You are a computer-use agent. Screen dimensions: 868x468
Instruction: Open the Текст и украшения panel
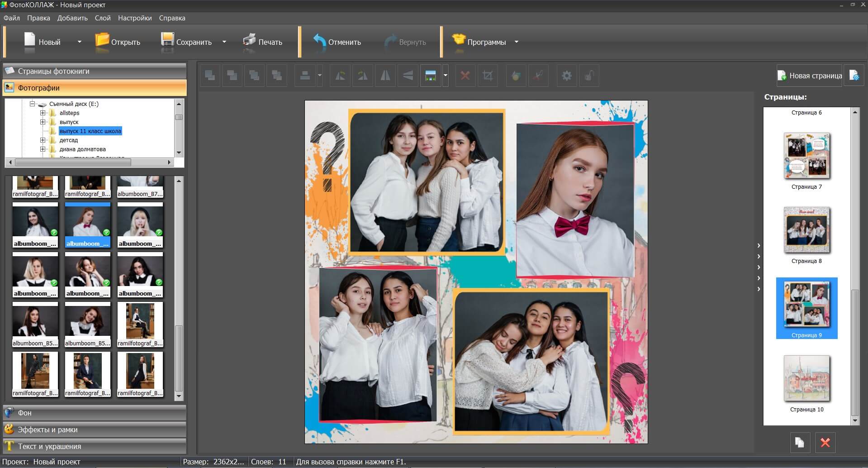[95, 446]
